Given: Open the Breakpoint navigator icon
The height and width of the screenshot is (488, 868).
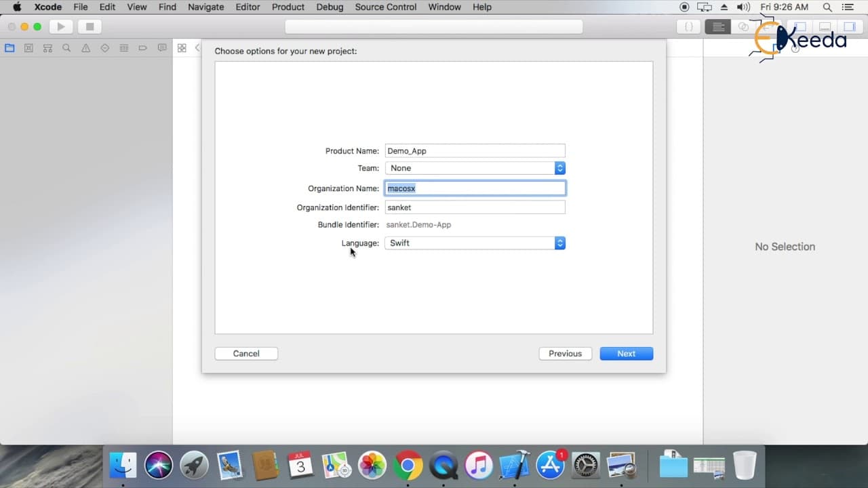Looking at the screenshot, I should [142, 48].
